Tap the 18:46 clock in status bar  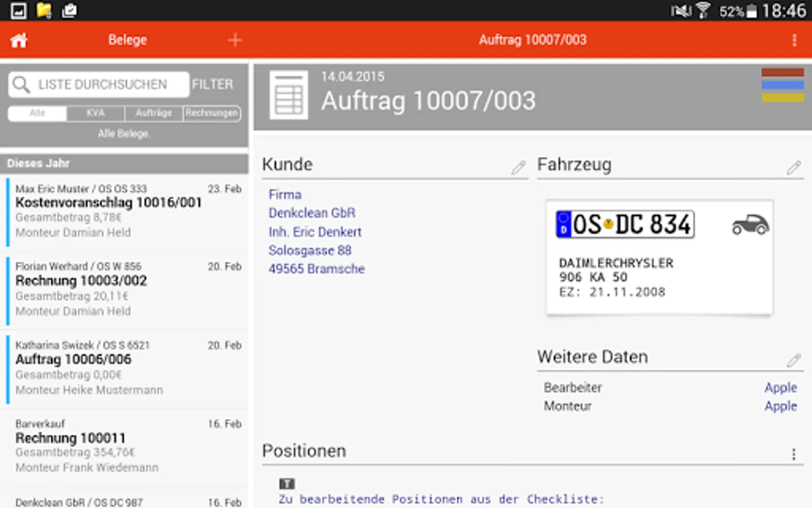tap(784, 11)
